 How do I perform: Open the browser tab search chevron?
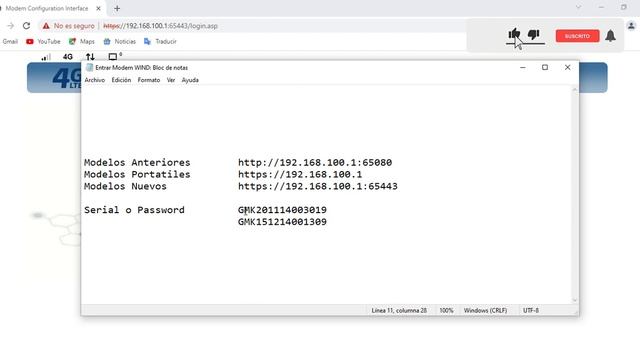[x=578, y=7]
